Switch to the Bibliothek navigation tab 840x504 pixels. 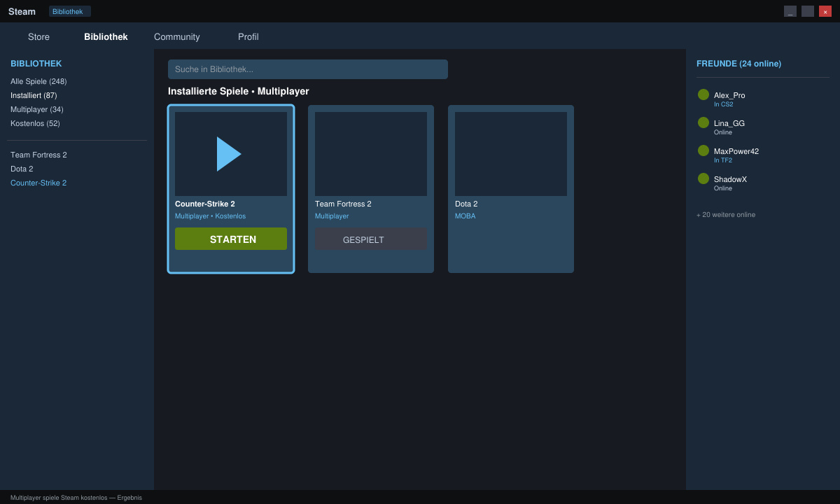tap(106, 37)
